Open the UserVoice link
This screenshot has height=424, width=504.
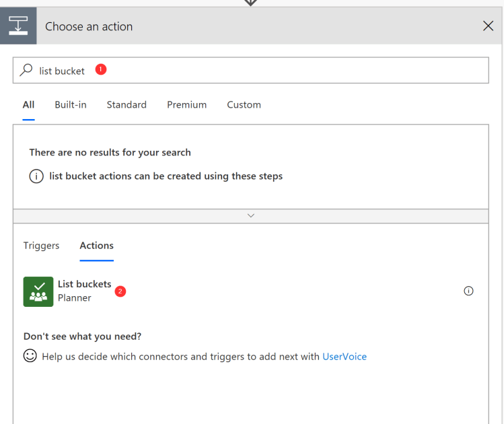tap(345, 357)
